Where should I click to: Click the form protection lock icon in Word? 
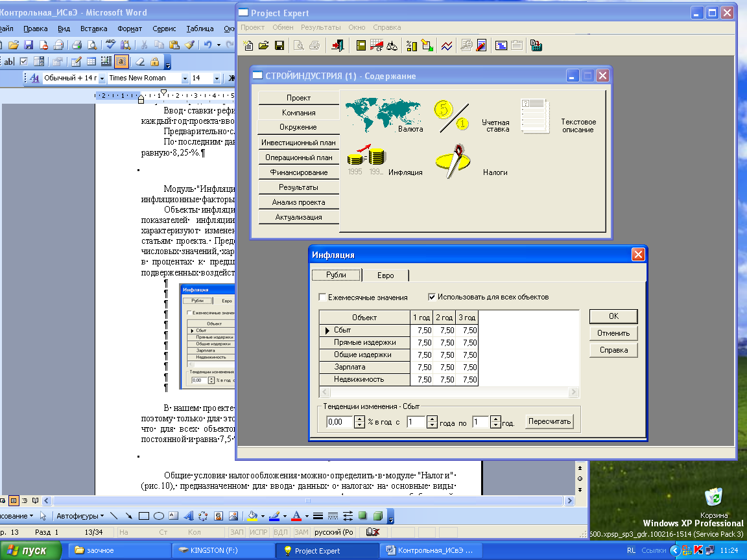pos(155,62)
